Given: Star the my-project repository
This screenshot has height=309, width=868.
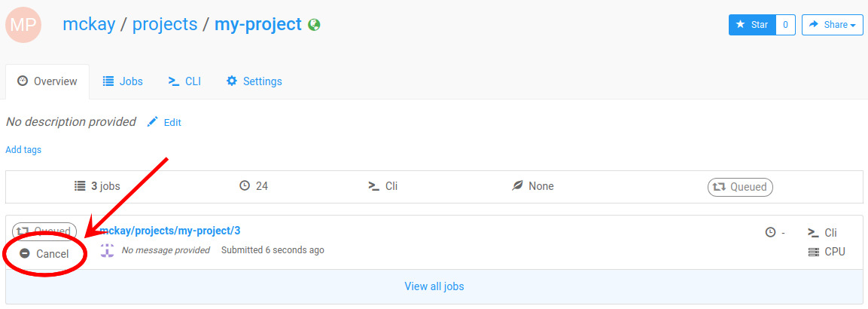Looking at the screenshot, I should tap(752, 25).
